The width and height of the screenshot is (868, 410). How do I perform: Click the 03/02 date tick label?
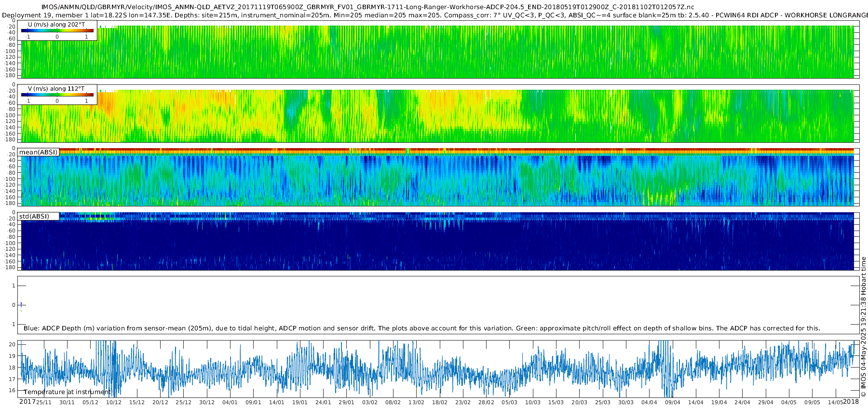(x=370, y=402)
